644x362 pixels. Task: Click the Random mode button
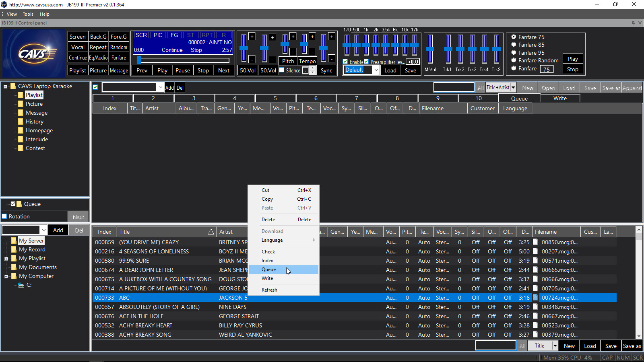tap(119, 47)
